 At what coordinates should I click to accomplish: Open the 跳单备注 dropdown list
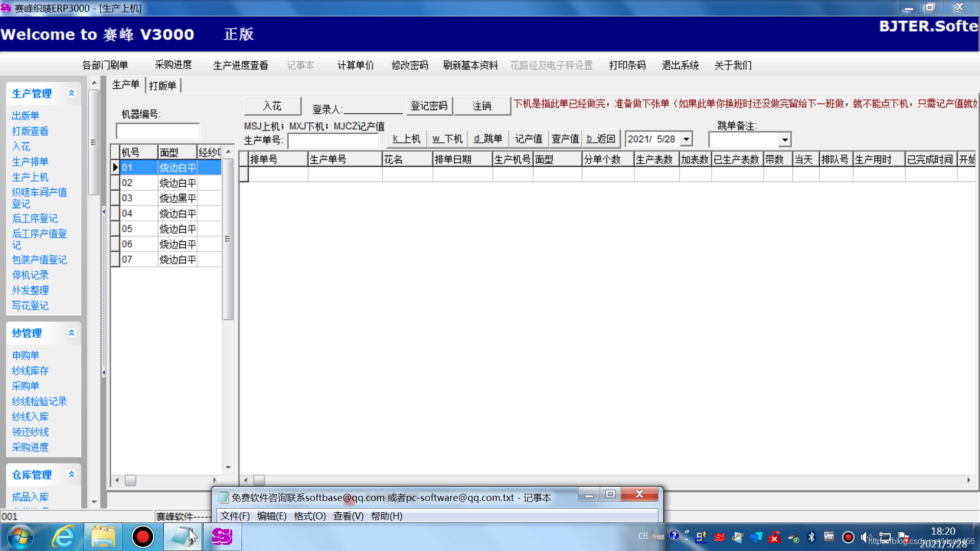coord(785,139)
